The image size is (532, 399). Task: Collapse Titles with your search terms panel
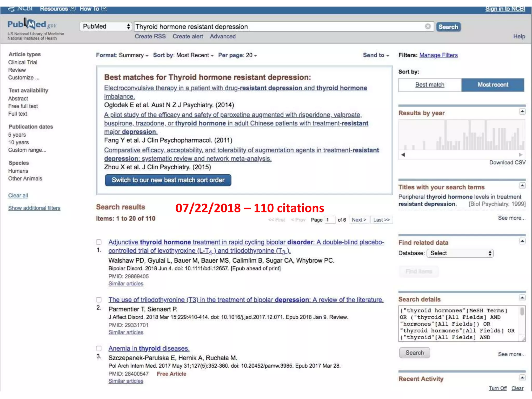pos(522,186)
